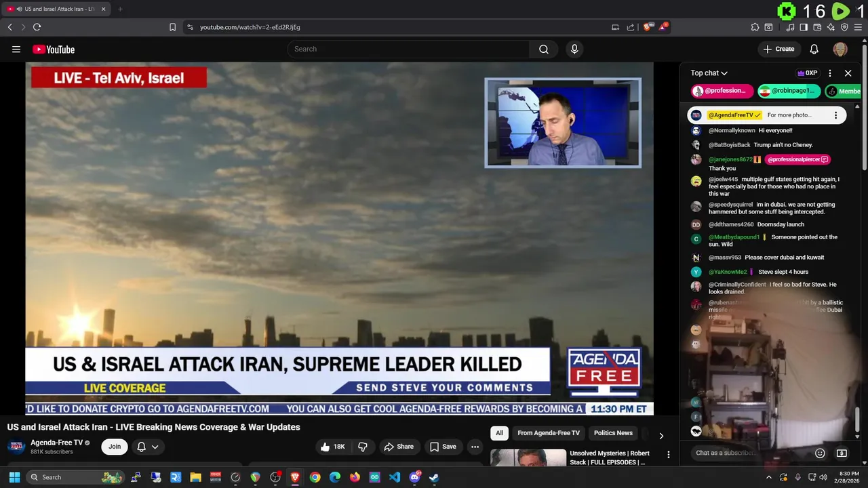The width and height of the screenshot is (868, 488).
Task: Click the Create button
Action: click(x=778, y=49)
